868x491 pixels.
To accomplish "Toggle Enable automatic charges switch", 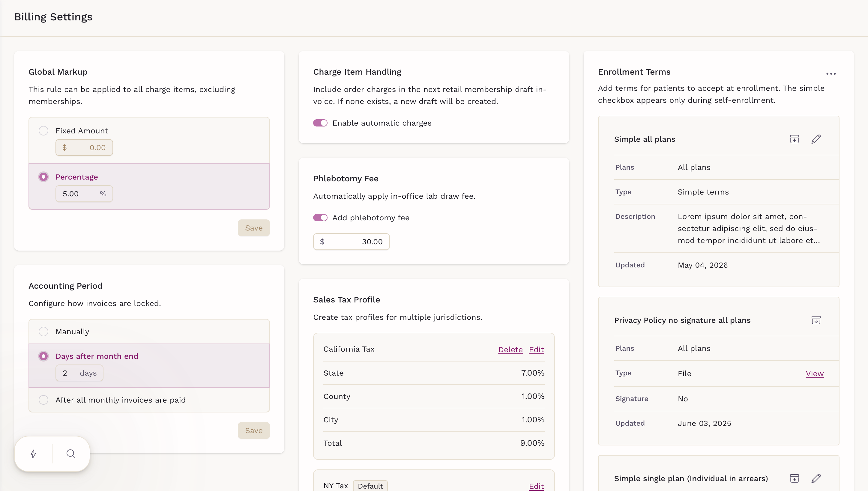I will point(320,123).
